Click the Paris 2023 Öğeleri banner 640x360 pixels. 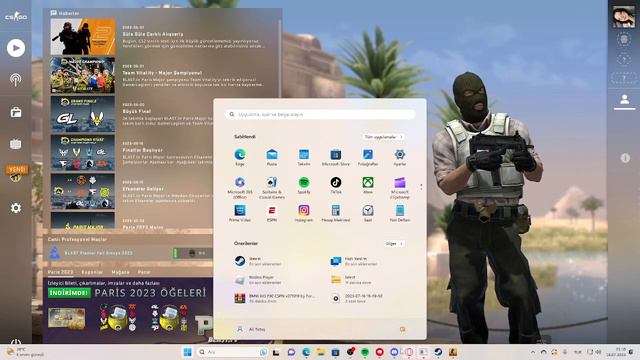click(128, 310)
